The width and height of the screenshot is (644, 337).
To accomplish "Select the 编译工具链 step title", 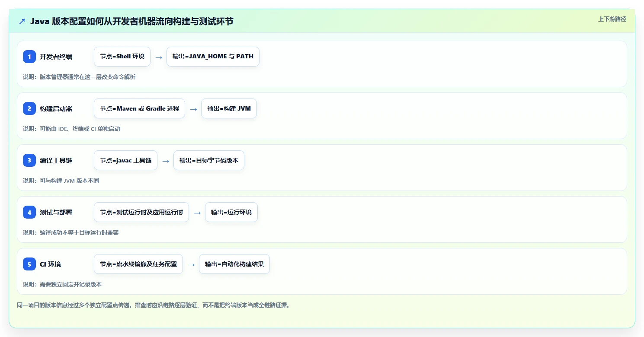I will tap(56, 160).
